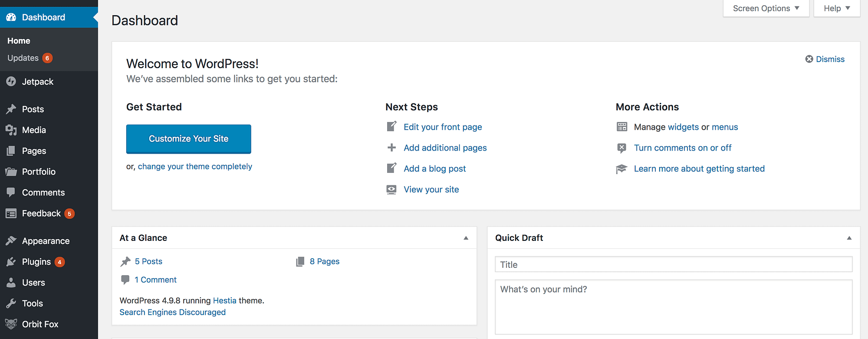The height and width of the screenshot is (339, 868).
Task: Go to Comments in the sidebar
Action: pos(43,192)
